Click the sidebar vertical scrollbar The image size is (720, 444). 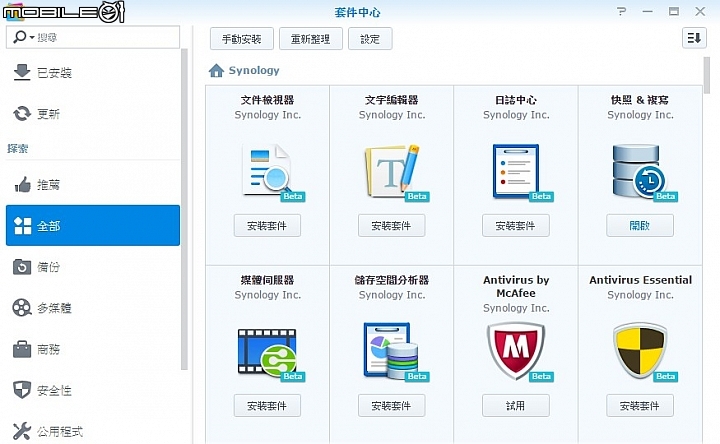(x=184, y=209)
